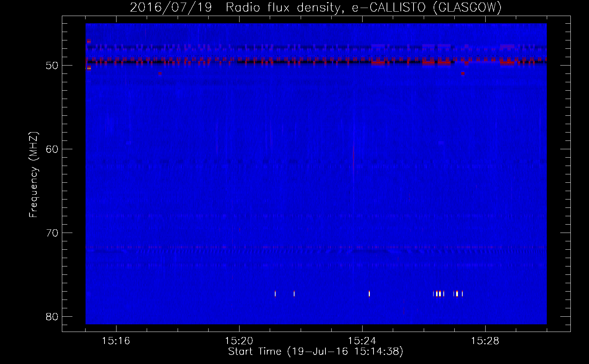Click the 15:20 time tick label
The image size is (589, 364).
239,341
